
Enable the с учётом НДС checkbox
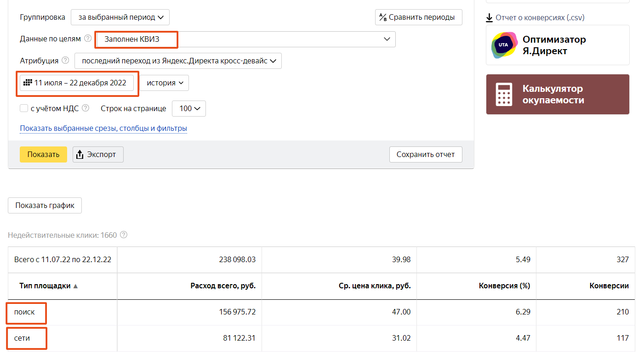[24, 109]
